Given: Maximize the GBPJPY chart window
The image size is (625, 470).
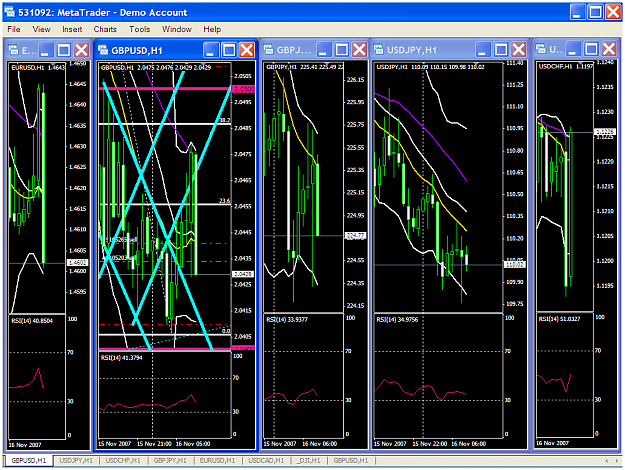Looking at the screenshot, I should [x=342, y=49].
